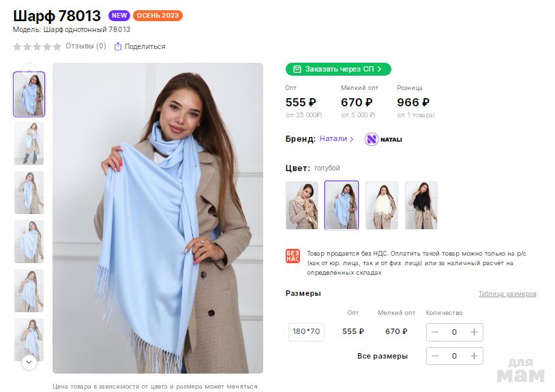Decrease quantity for Все размеры
This screenshot has width=555, height=392.
coord(435,356)
